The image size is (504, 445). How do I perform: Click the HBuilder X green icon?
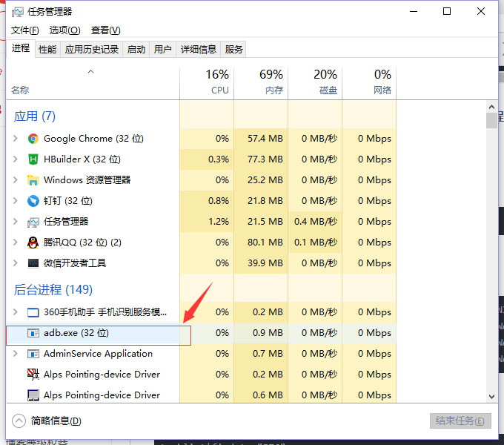point(33,159)
